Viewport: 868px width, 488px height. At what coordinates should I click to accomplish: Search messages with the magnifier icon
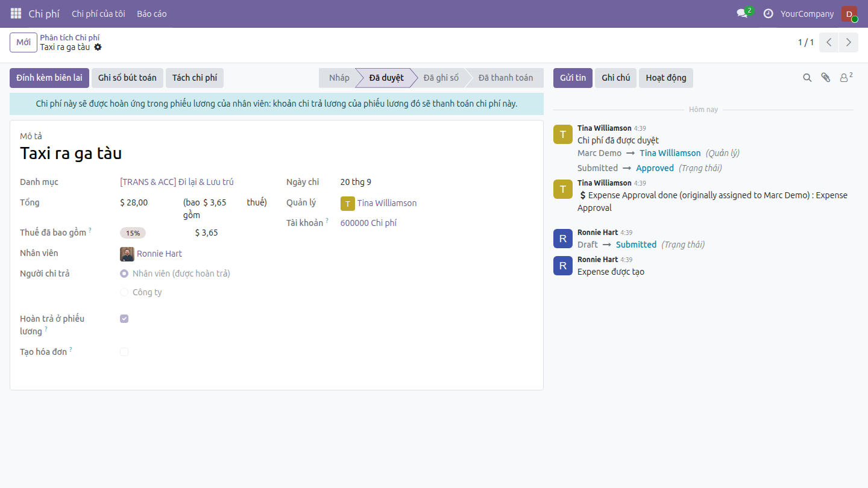click(x=807, y=78)
